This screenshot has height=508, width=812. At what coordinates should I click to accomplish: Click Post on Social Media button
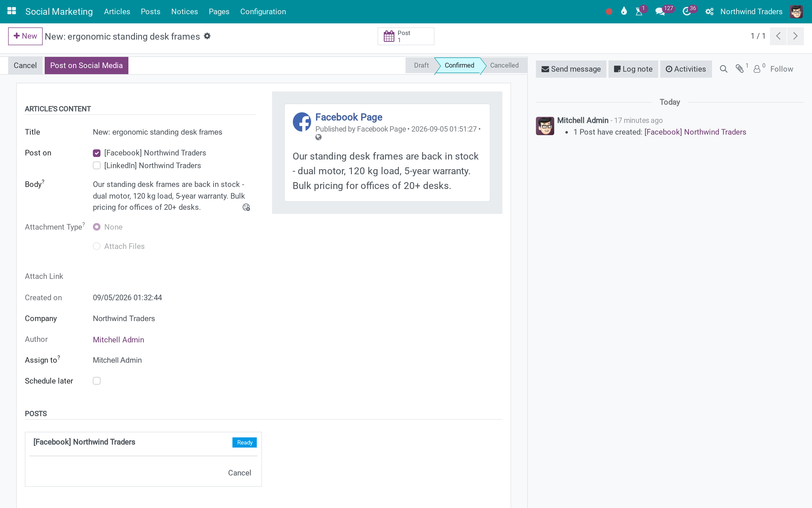(87, 66)
